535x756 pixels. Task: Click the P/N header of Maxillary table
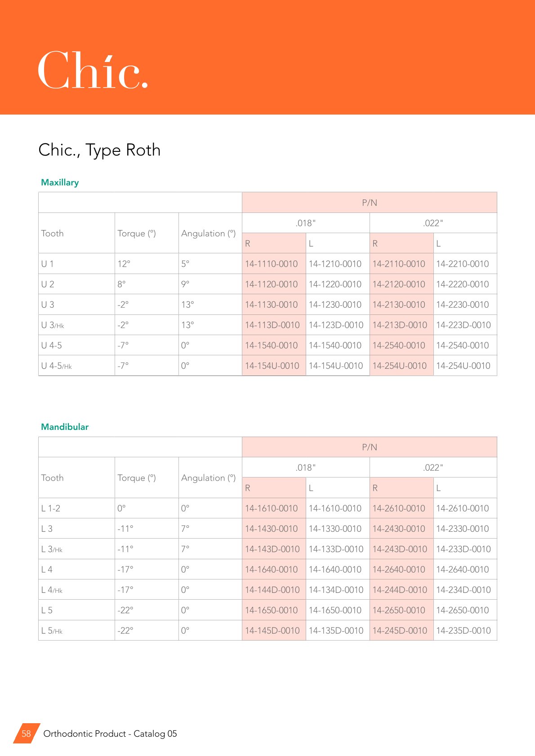point(370,203)
